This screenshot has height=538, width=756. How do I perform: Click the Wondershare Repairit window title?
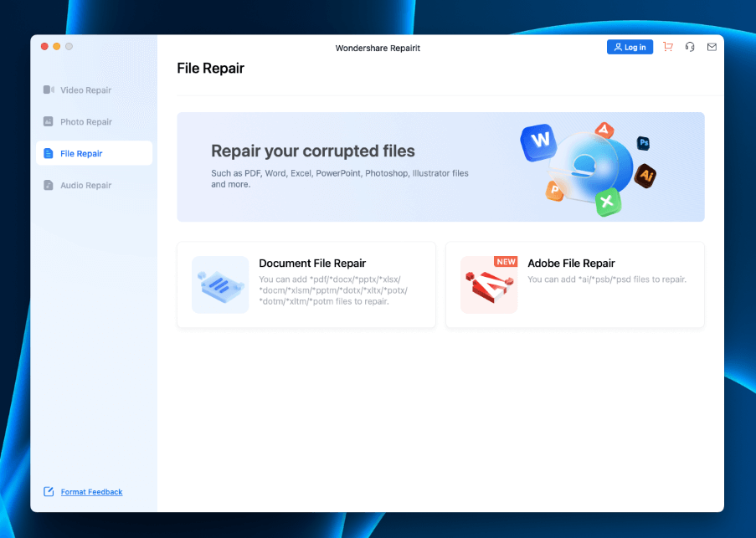point(378,49)
